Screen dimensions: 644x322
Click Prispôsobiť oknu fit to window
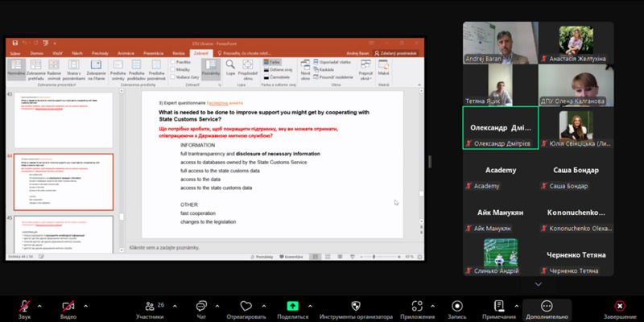coord(248,69)
